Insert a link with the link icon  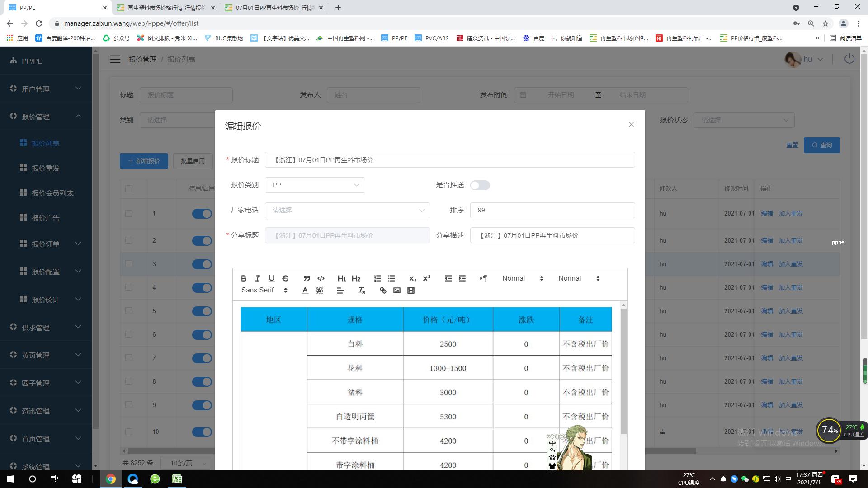pyautogui.click(x=383, y=291)
